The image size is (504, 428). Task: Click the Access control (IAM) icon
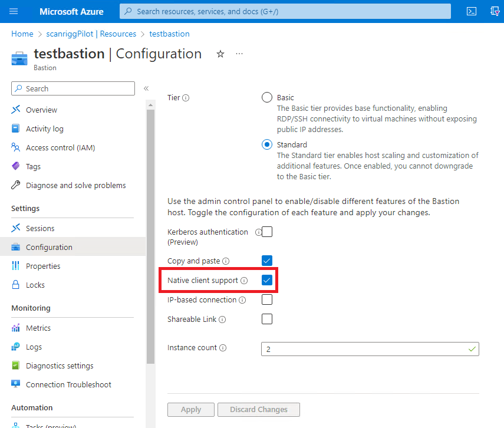(16, 147)
